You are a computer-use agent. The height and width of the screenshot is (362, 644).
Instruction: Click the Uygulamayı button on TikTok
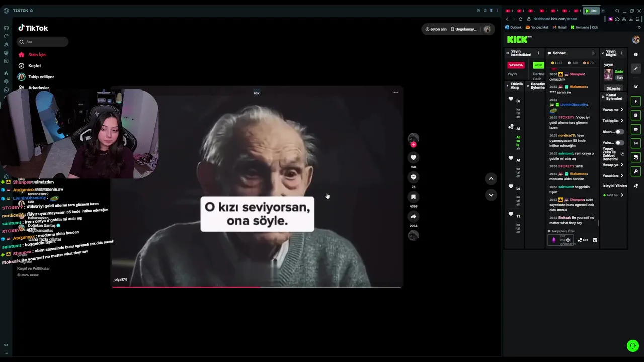tap(463, 29)
